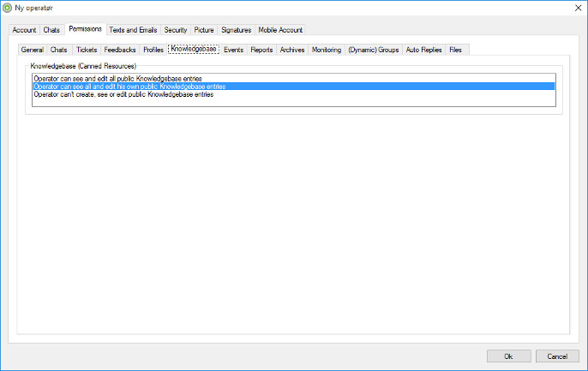The width and height of the screenshot is (588, 371).
Task: Go to the Reports sub-tab
Action: click(261, 50)
